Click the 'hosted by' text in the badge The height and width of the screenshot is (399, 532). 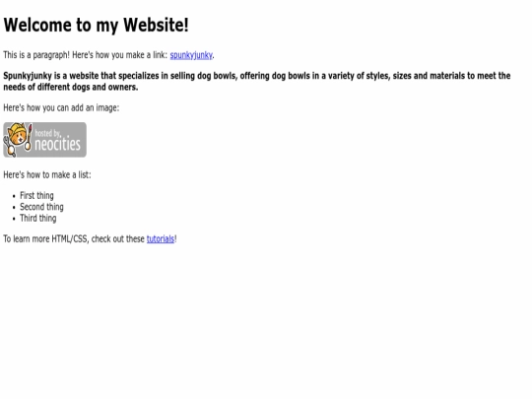point(48,133)
